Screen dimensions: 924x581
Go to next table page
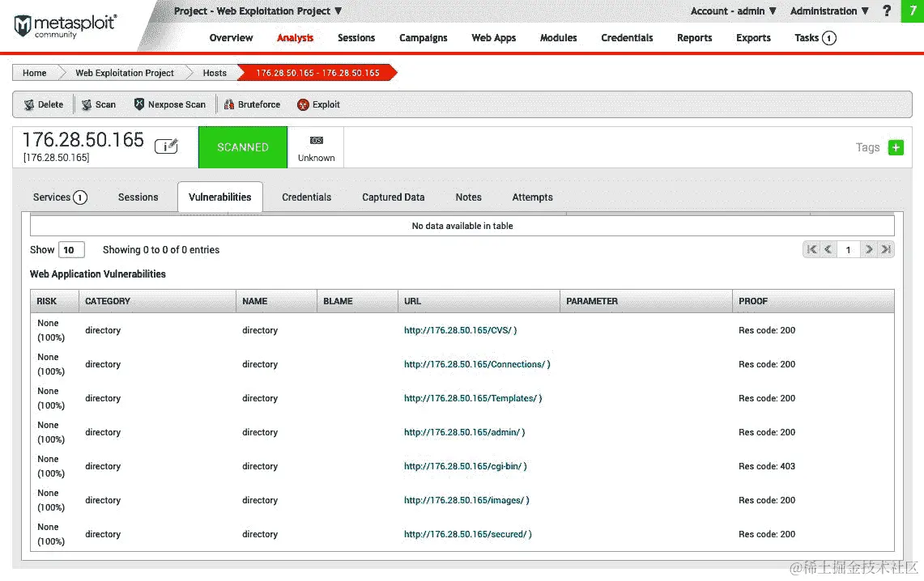pyautogui.click(x=869, y=249)
